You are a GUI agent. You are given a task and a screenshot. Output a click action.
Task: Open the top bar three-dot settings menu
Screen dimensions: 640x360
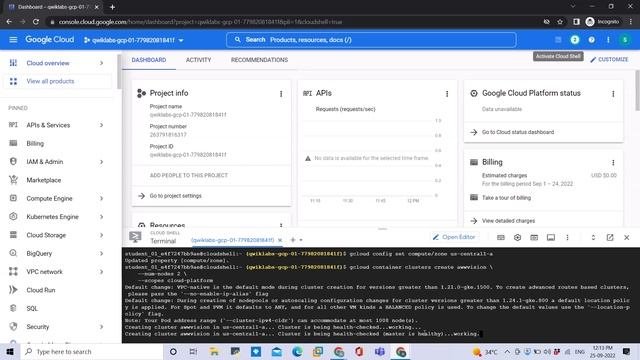[608, 40]
